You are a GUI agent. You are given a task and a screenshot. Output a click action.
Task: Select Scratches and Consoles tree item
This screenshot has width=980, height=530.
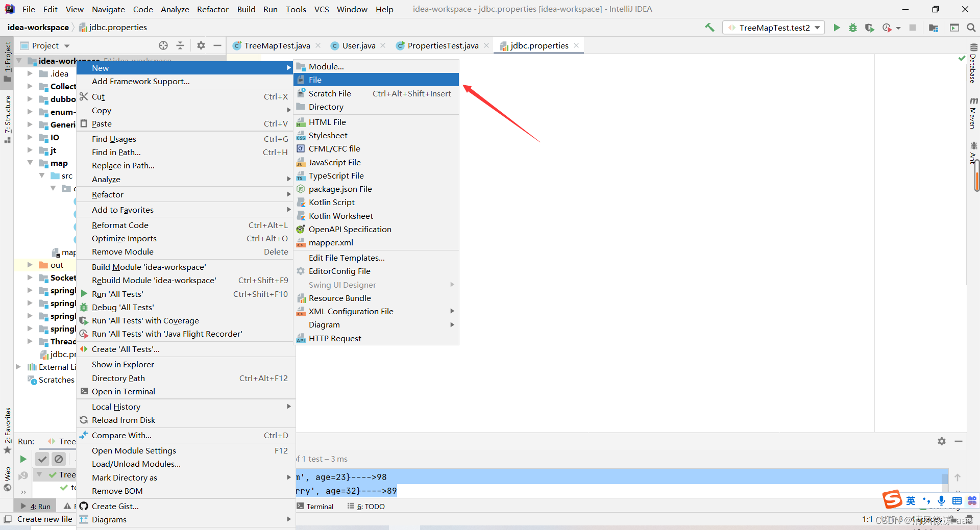(51, 380)
